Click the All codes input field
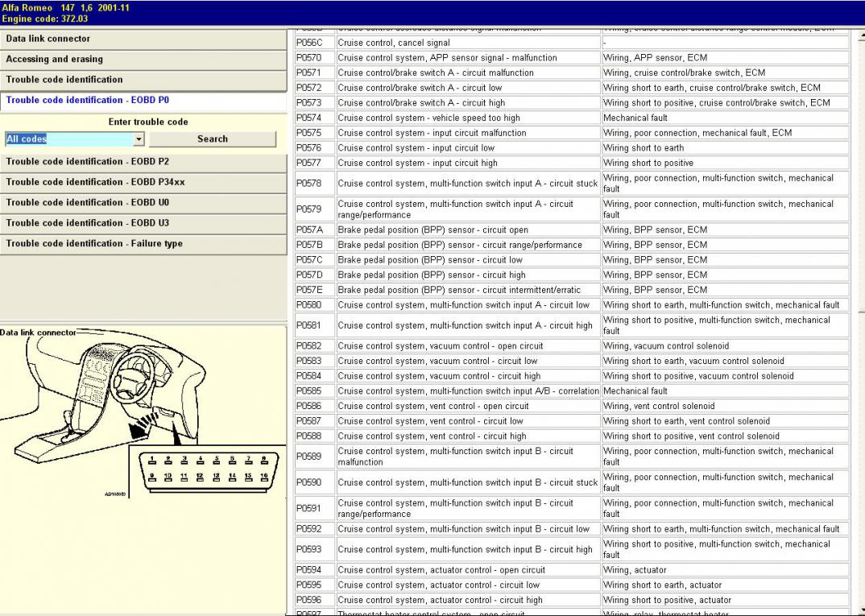 coord(69,139)
